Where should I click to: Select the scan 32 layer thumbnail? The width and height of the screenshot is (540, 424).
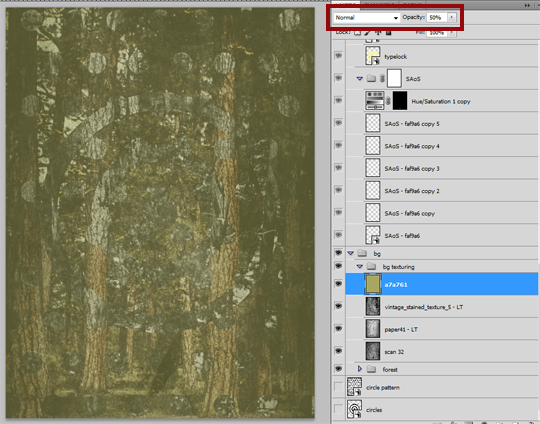(373, 351)
